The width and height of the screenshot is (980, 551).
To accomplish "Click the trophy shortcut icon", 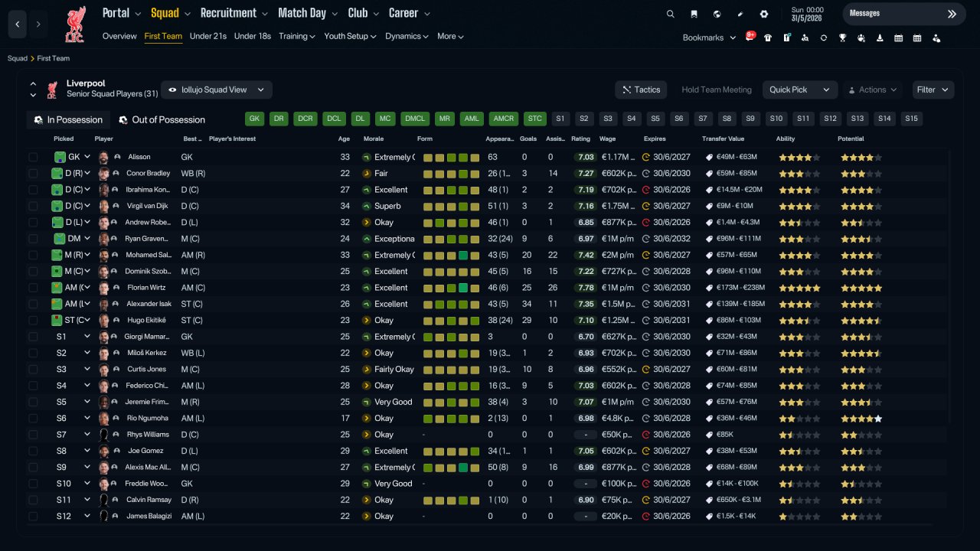I will (x=842, y=37).
